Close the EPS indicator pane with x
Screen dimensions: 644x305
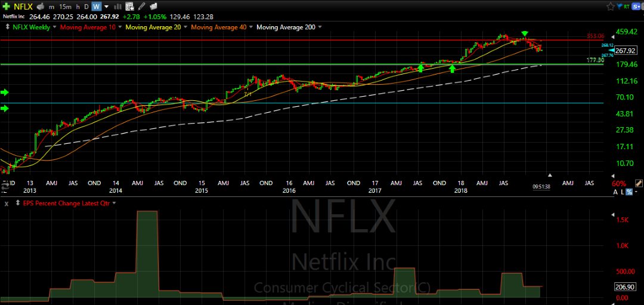pos(6,204)
